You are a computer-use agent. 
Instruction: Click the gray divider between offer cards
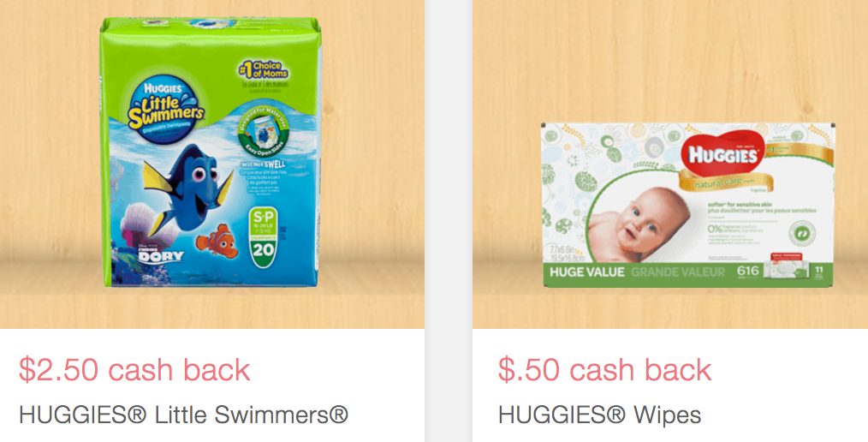(x=449, y=221)
